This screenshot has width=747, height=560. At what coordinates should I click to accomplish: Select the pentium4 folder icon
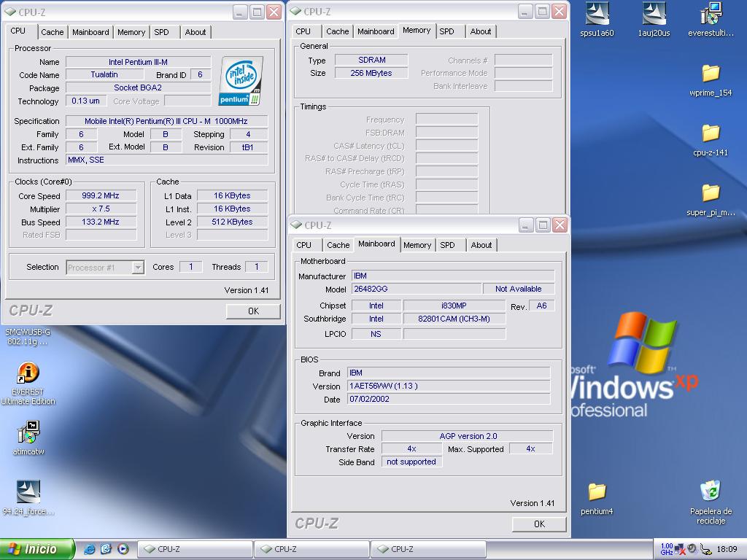597,498
